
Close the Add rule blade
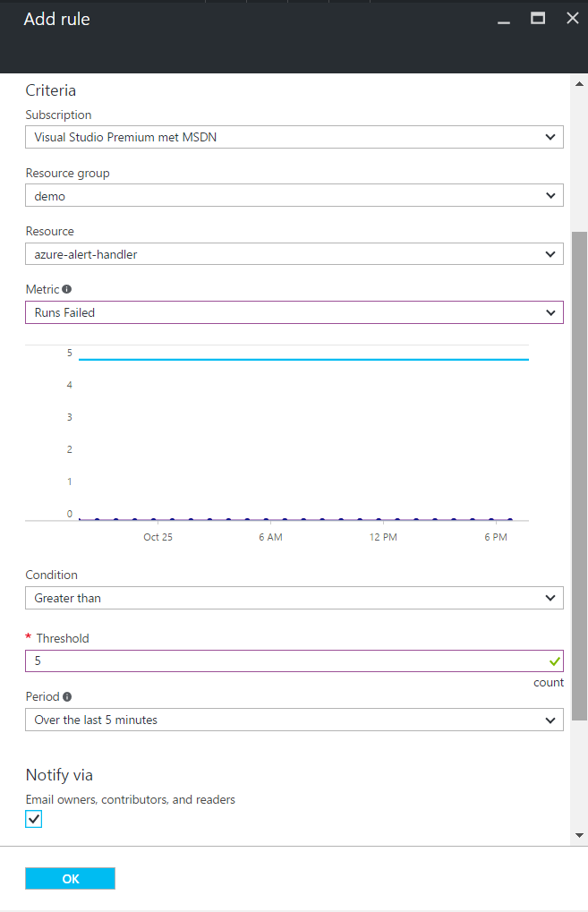573,19
